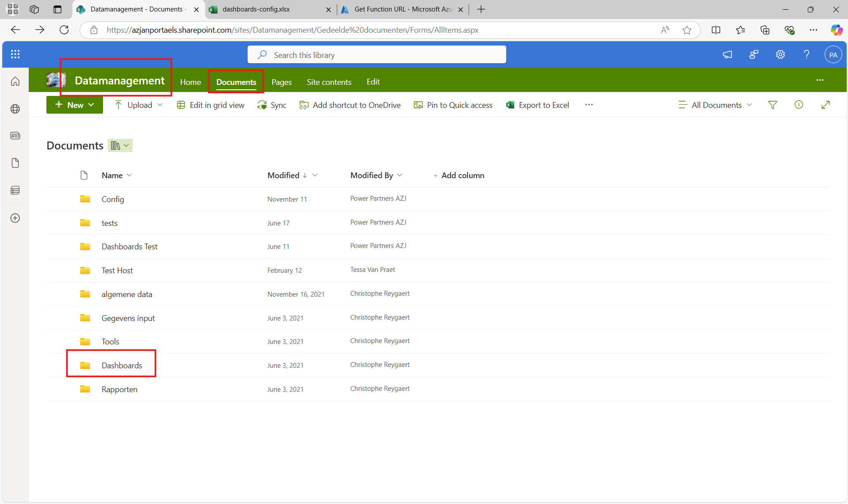Click the Search this library box
This screenshot has height=504, width=848.
tap(377, 55)
